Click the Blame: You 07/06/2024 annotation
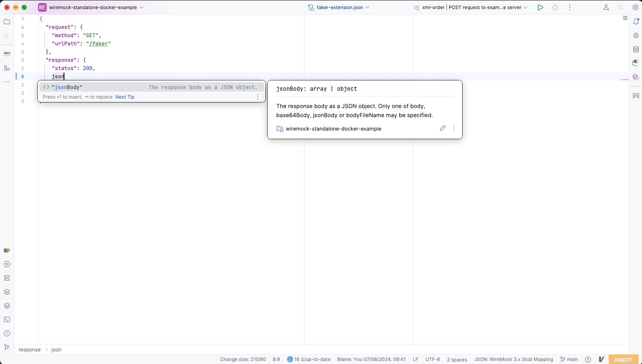642x364 pixels. click(x=371, y=359)
